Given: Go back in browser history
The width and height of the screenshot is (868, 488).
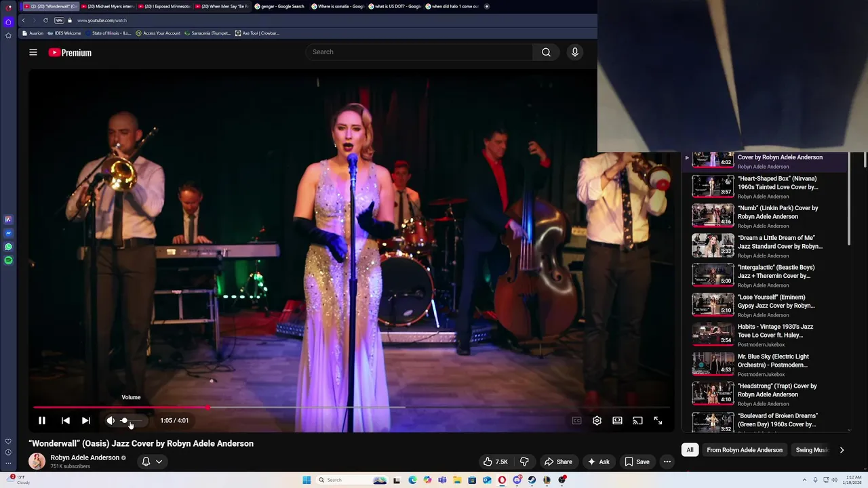Looking at the screenshot, I should 23,20.
